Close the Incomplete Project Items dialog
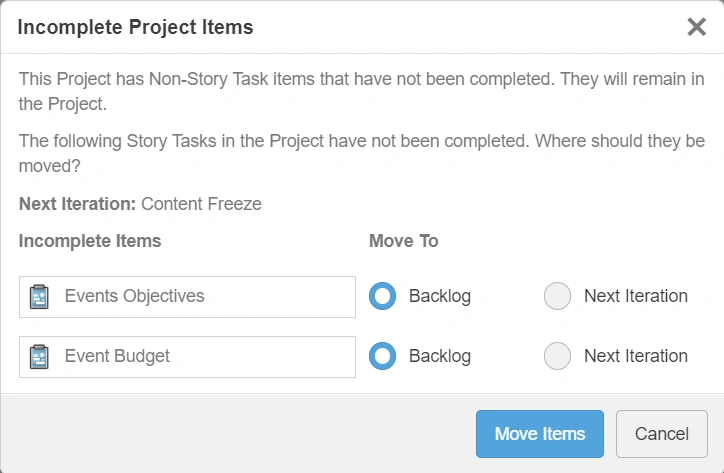This screenshot has height=473, width=724. coord(697,27)
